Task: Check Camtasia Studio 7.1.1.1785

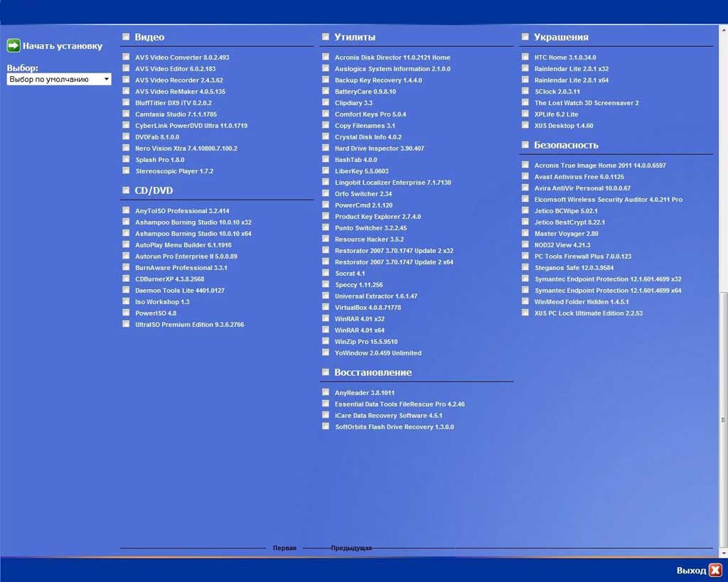Action: [x=126, y=114]
